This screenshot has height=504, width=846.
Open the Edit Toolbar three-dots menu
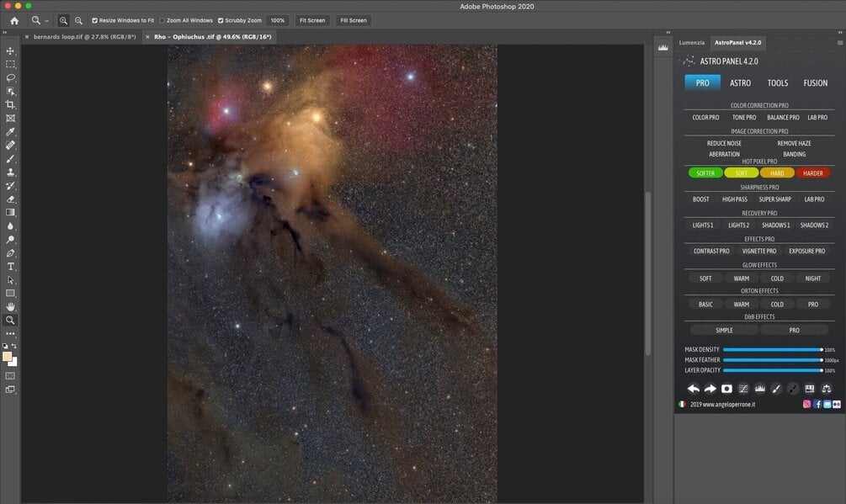pyautogui.click(x=10, y=334)
